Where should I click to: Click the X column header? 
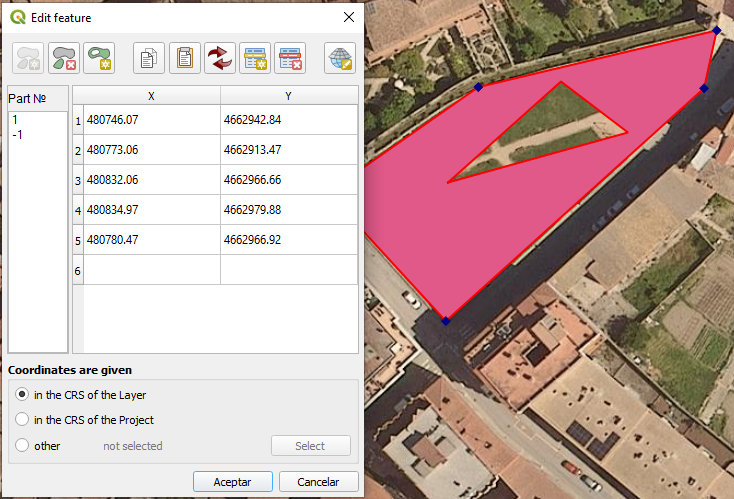point(151,96)
